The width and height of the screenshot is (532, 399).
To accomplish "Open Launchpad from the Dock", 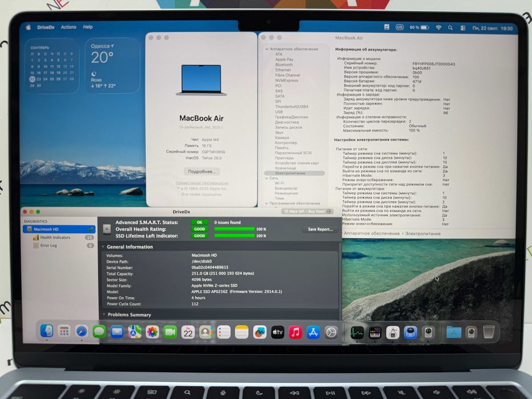I will pyautogui.click(x=64, y=332).
